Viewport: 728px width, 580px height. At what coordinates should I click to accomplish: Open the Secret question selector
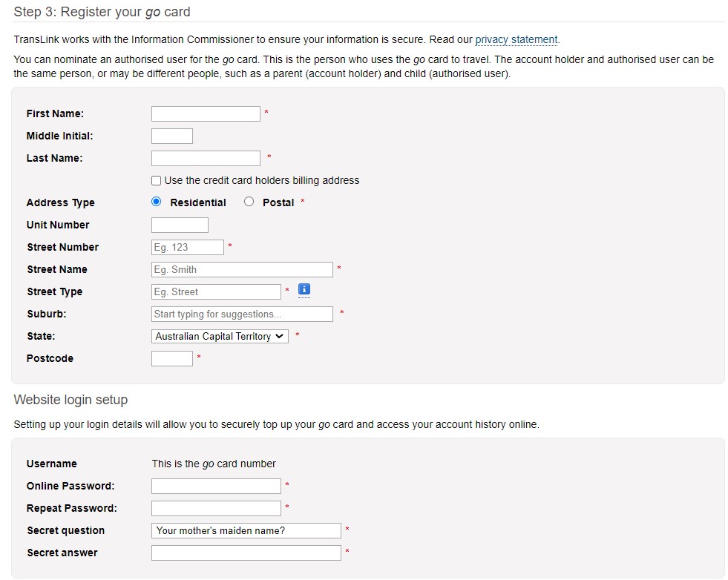246,531
